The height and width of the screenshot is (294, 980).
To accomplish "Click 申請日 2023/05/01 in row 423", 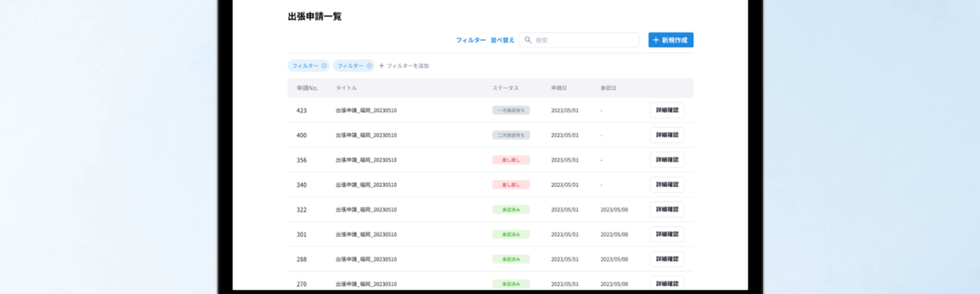I will point(565,110).
